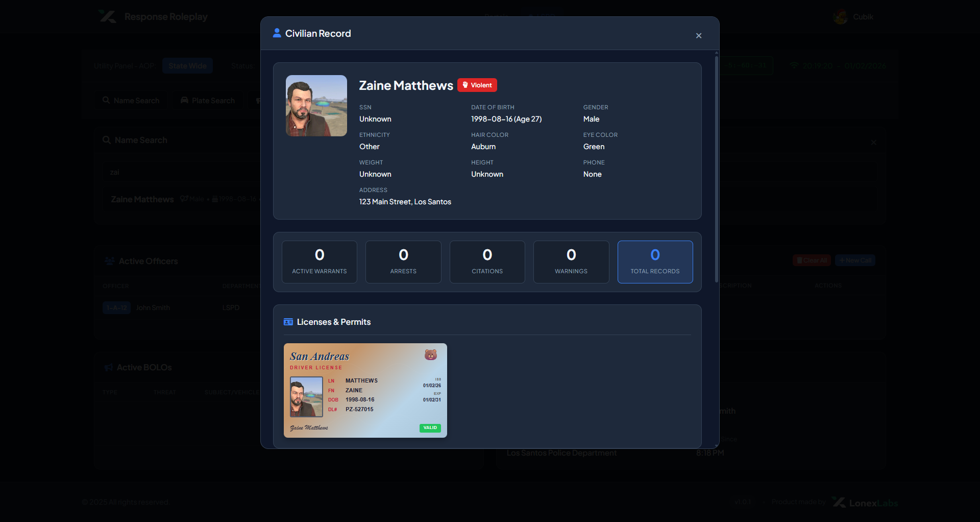Screen dimensions: 980x522
Task: Click the 1-A-12 callsign badge
Action: point(117,307)
